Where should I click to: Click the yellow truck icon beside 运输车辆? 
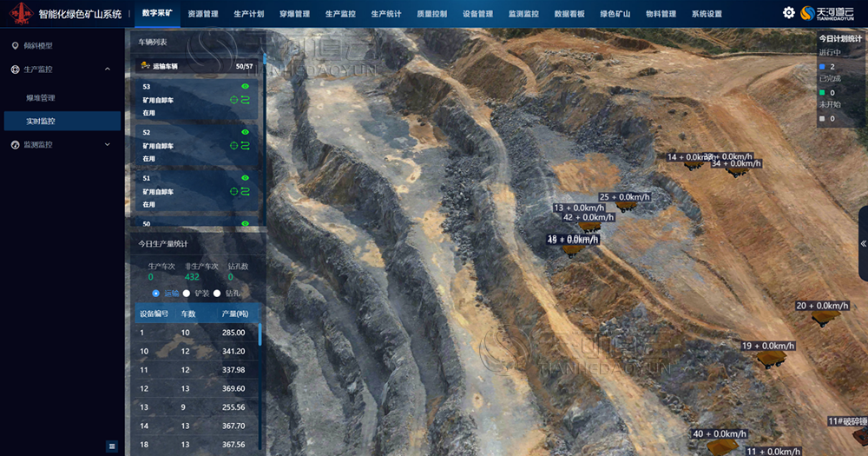pos(145,66)
